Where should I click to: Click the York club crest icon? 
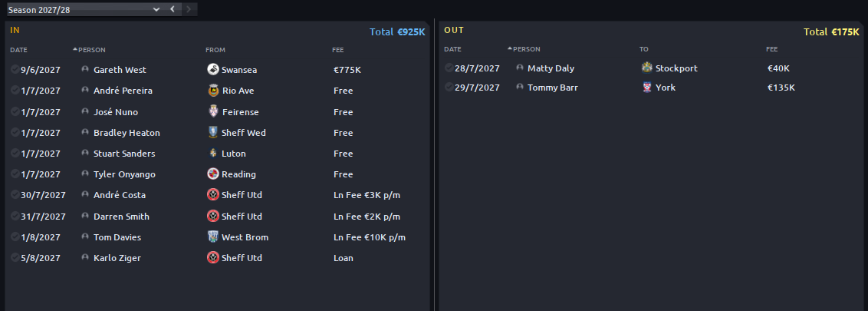(646, 88)
